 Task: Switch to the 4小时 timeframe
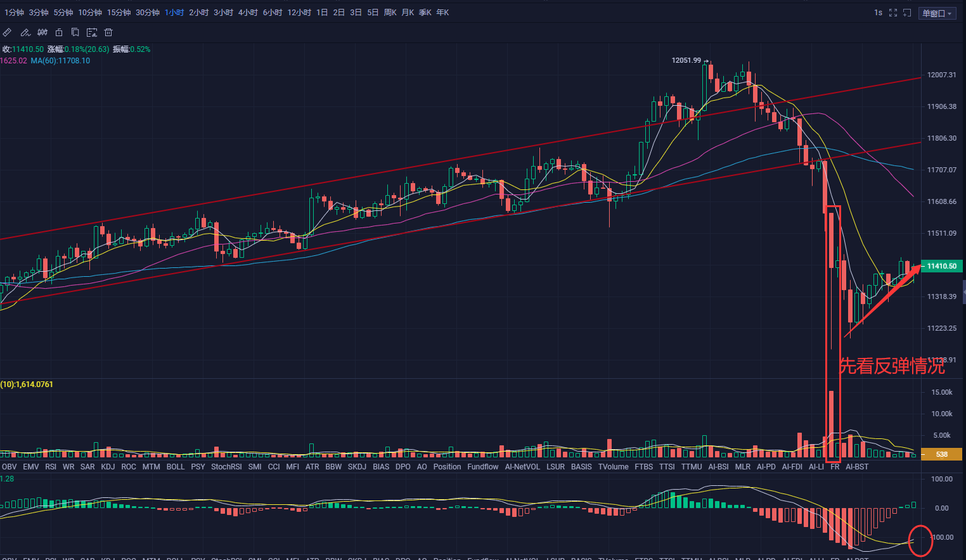click(248, 13)
